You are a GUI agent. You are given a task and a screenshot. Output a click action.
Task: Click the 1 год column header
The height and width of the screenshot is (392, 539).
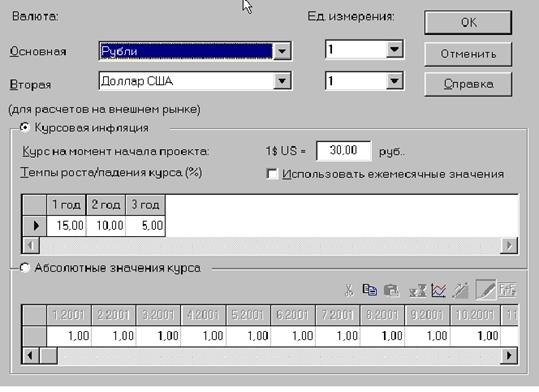point(66,205)
